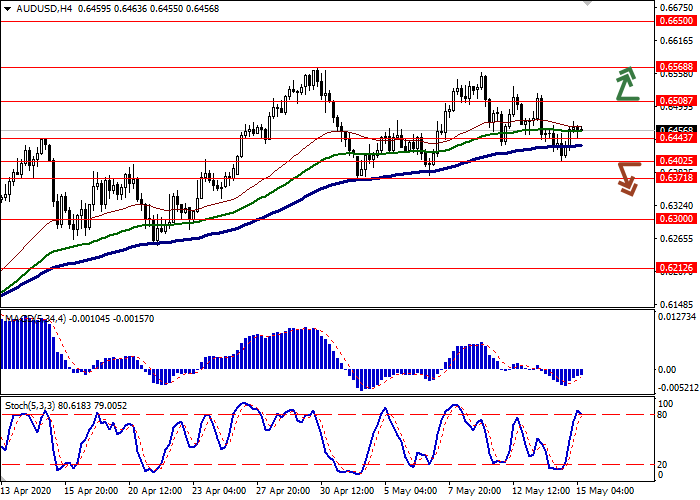Select the 13 Apr 2020 date marker
700x500 pixels.
pyautogui.click(x=27, y=491)
